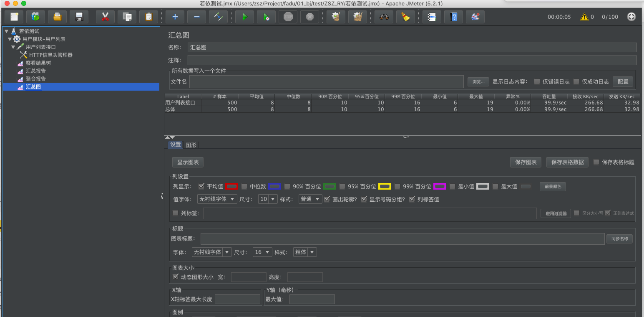This screenshot has width=644, height=317.
Task: Enable the 仅错误日志 checkbox
Action: [x=537, y=81]
